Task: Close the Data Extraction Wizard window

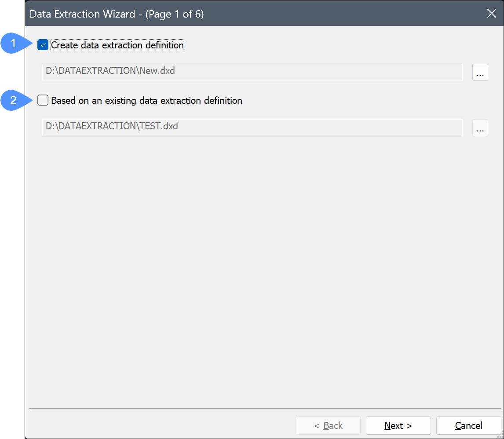Action: 491,13
